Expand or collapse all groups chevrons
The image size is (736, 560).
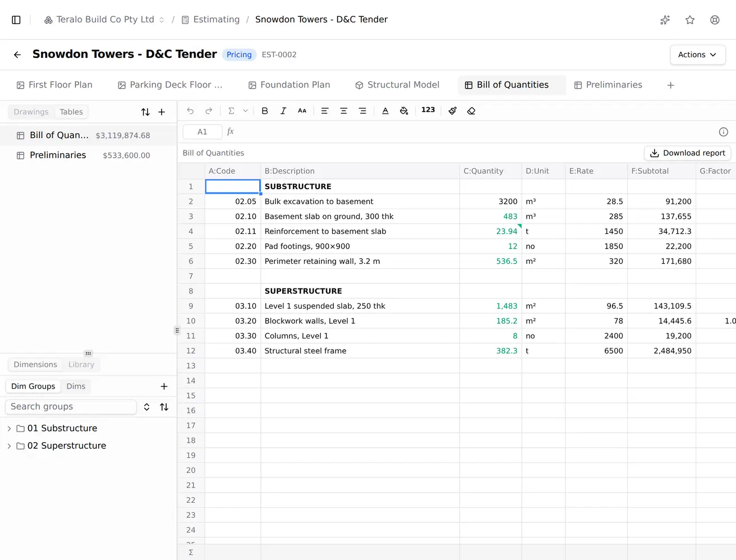point(146,407)
